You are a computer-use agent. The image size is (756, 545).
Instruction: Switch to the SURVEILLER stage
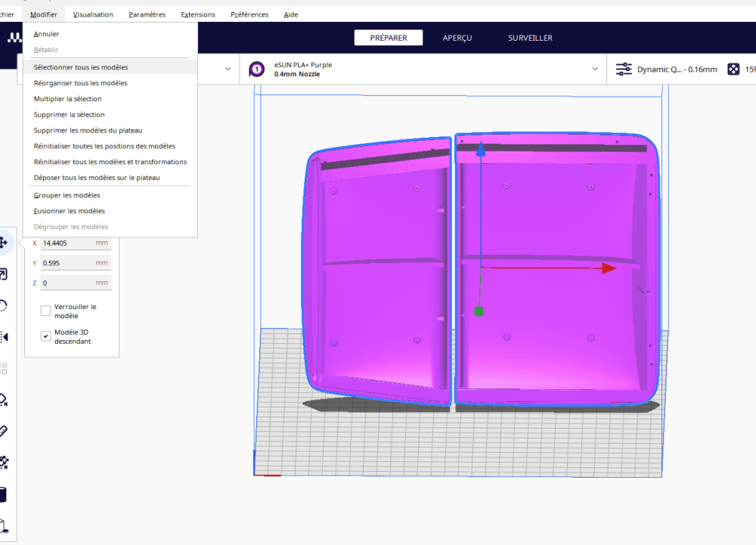click(x=531, y=38)
